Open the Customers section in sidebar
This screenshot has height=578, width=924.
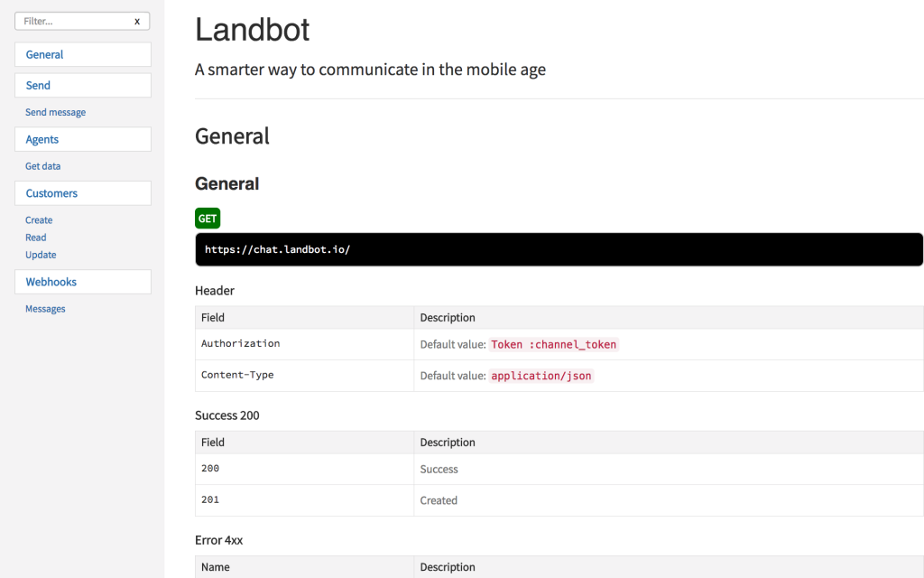pyautogui.click(x=82, y=193)
